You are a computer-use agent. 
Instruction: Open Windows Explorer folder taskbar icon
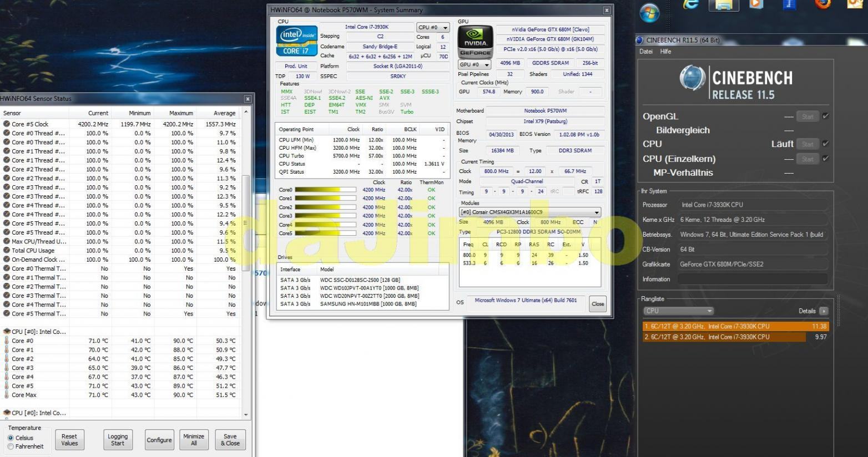(x=724, y=5)
